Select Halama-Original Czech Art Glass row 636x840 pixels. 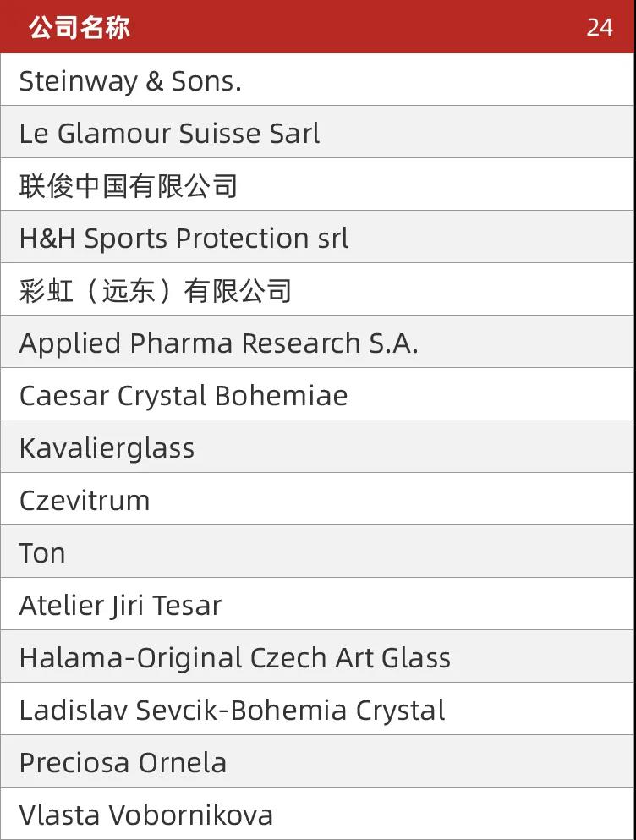pos(318,656)
